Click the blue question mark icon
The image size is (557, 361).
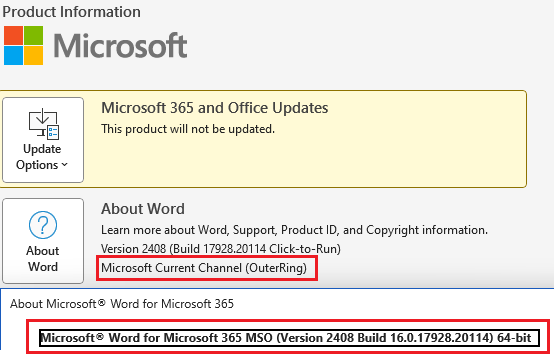43,225
